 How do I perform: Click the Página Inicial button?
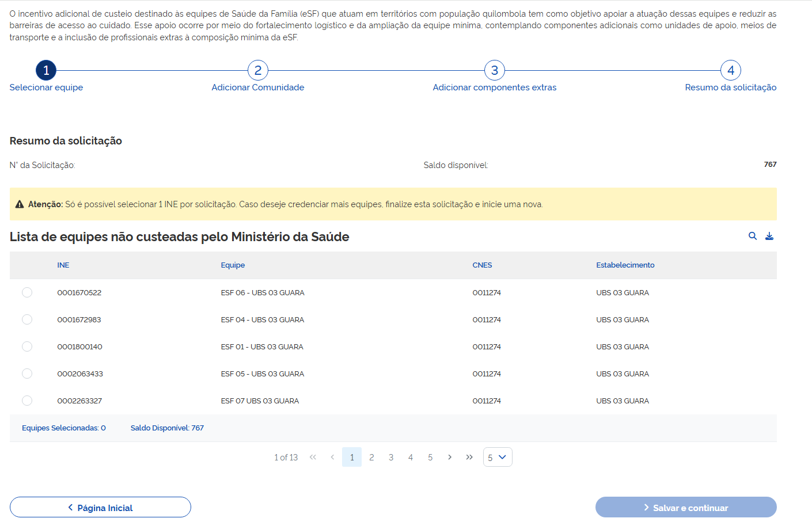point(100,507)
